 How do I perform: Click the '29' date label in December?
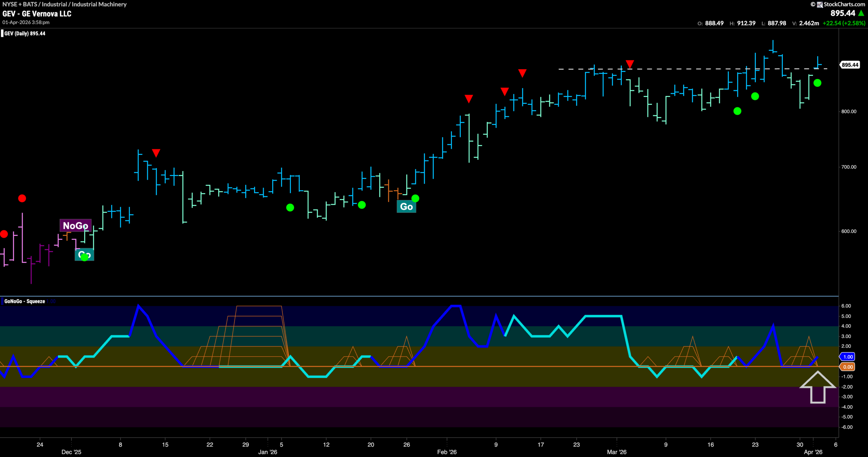click(245, 444)
